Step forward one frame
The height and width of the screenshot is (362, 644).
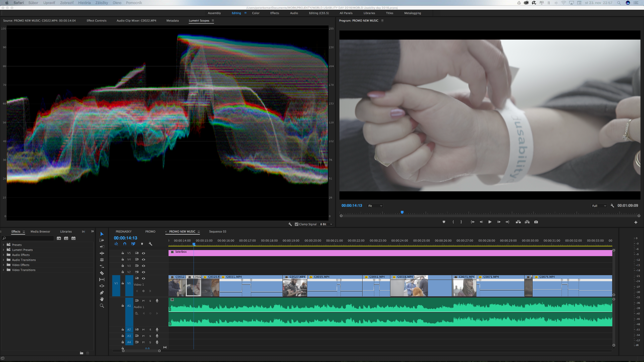(499, 222)
